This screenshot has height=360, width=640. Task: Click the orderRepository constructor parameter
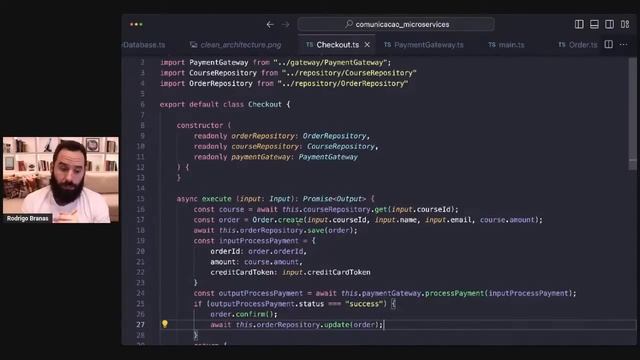click(x=263, y=136)
